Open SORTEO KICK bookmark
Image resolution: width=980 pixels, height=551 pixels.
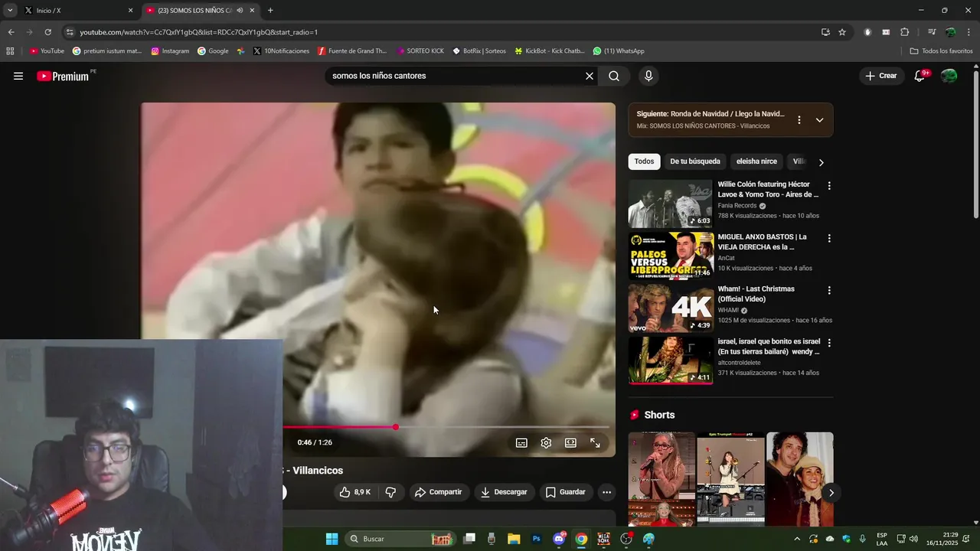coord(420,51)
